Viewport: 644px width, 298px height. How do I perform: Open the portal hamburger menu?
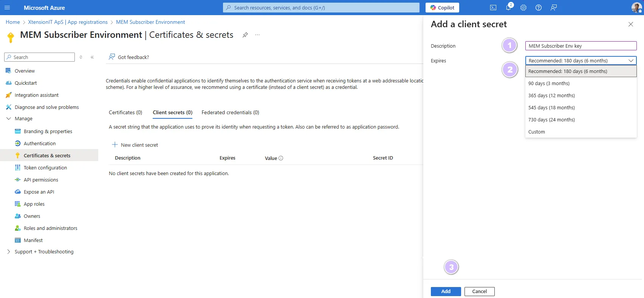pyautogui.click(x=7, y=8)
